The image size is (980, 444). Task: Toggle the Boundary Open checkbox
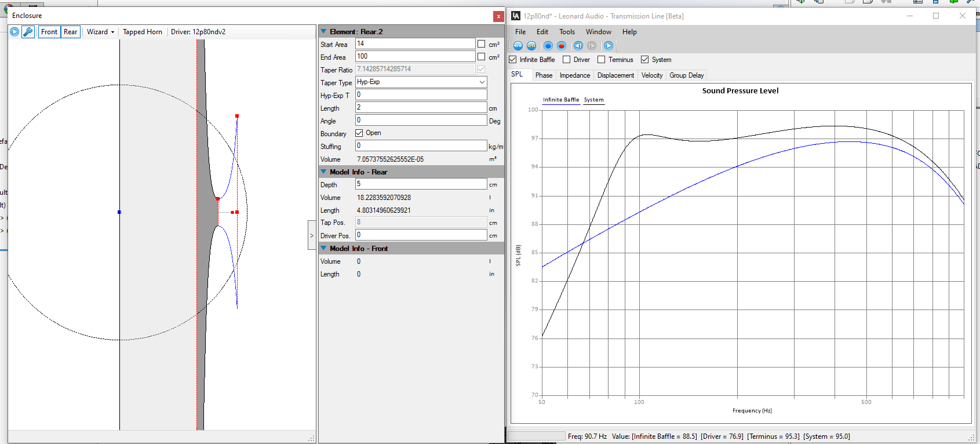[x=359, y=133]
